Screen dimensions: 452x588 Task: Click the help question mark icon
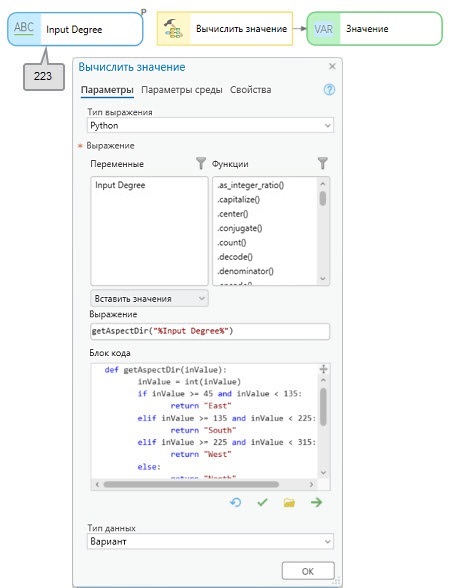pyautogui.click(x=329, y=90)
